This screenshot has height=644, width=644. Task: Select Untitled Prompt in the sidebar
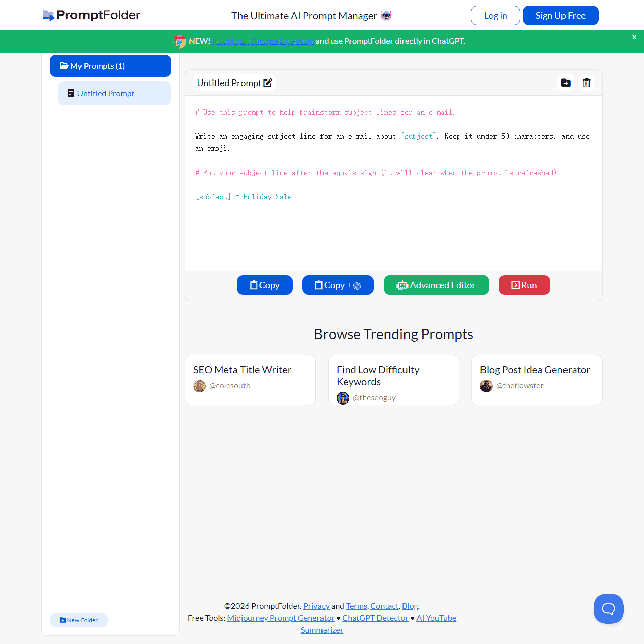[114, 93]
